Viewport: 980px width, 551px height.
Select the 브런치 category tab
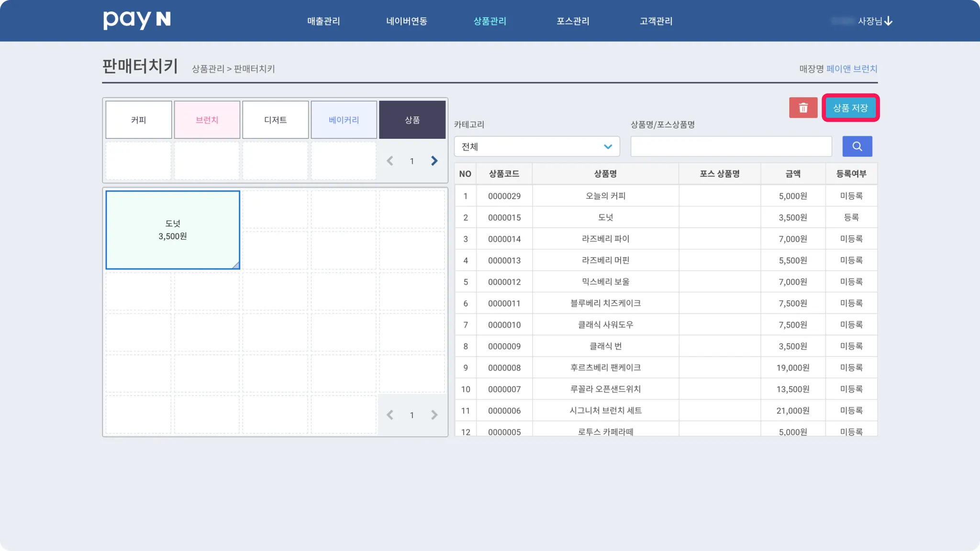pos(207,120)
